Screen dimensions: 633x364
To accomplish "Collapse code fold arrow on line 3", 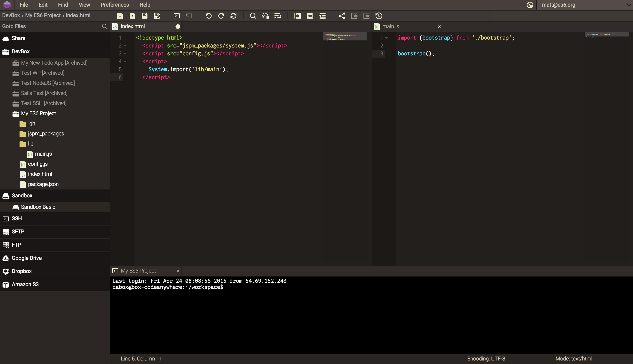I will [125, 54].
